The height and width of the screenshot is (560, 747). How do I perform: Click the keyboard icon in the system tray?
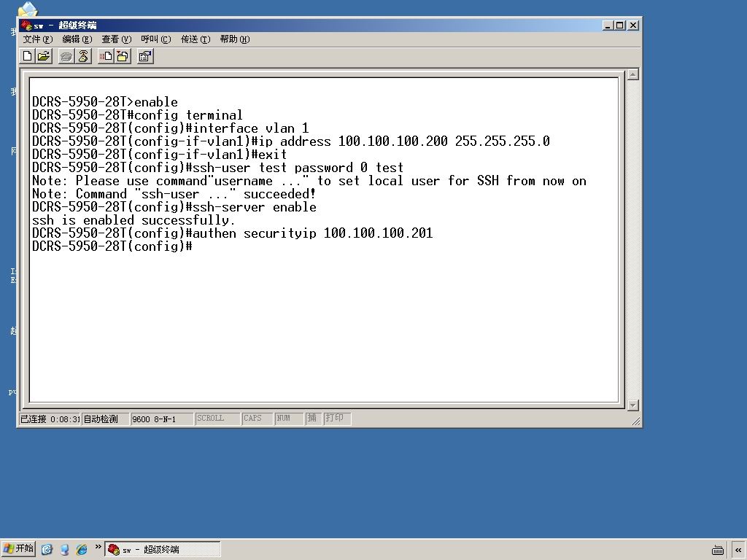[718, 550]
